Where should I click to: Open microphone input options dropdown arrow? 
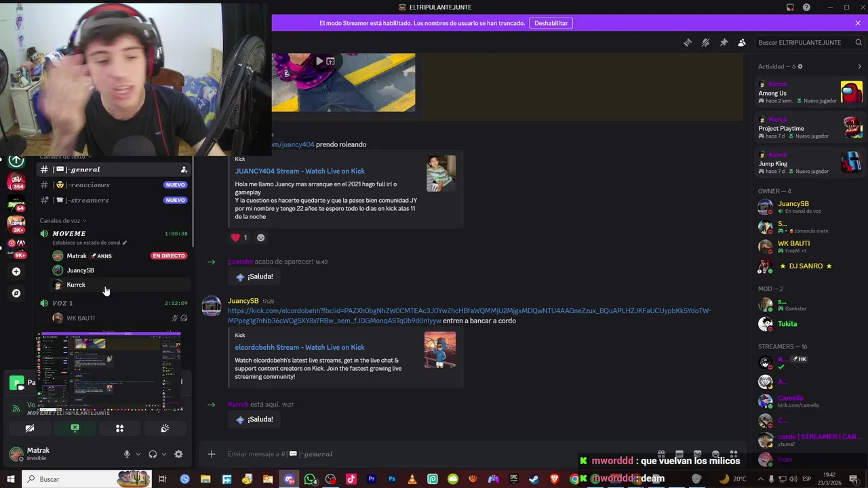pyautogui.click(x=138, y=454)
